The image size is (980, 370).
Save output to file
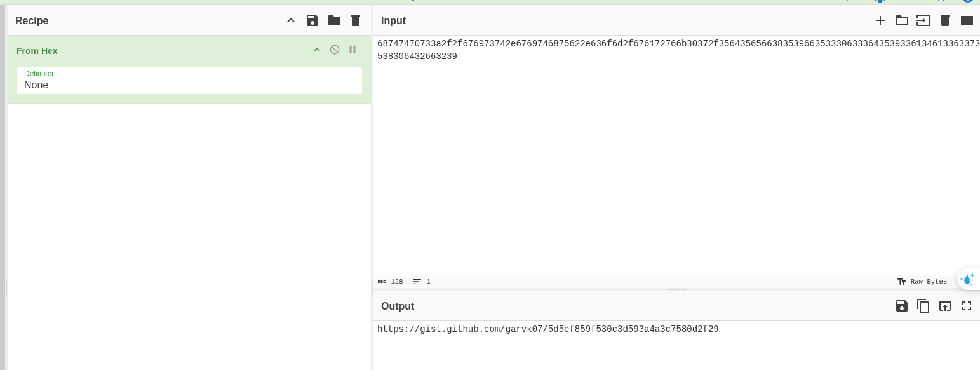tap(902, 306)
